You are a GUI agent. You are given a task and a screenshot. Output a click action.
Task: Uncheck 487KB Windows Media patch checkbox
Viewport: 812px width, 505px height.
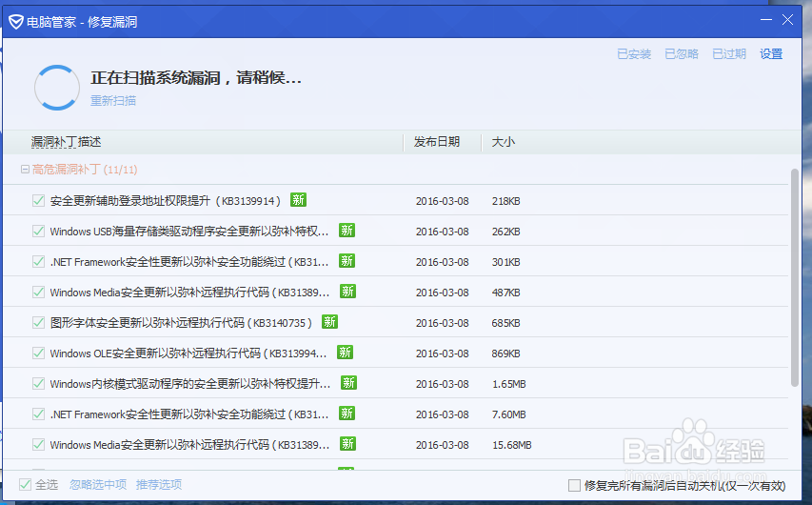point(38,293)
